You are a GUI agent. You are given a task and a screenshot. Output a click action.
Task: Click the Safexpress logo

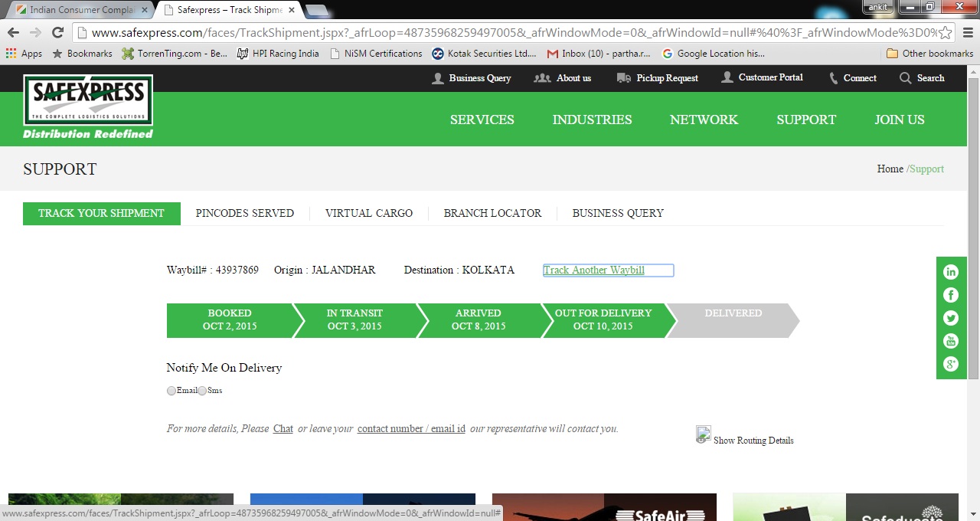pyautogui.click(x=87, y=100)
